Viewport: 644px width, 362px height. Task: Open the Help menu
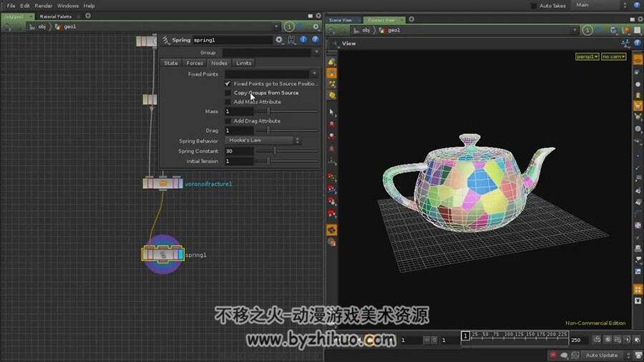click(89, 6)
